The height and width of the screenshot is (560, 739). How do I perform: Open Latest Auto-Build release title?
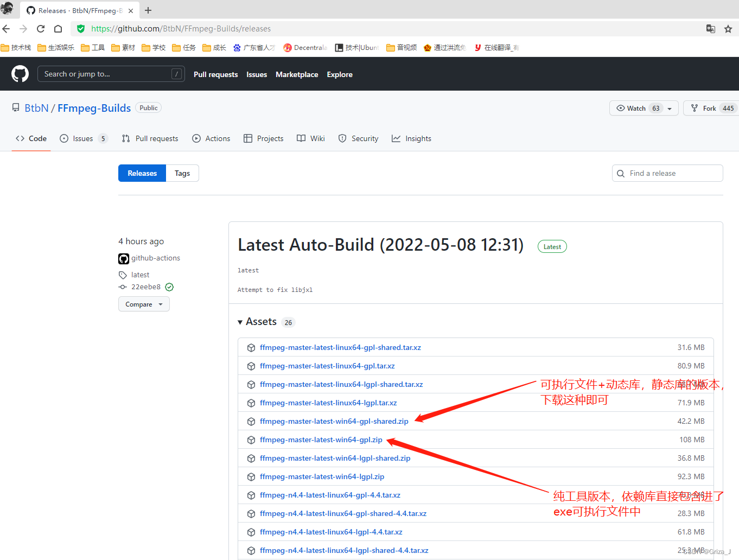(381, 245)
